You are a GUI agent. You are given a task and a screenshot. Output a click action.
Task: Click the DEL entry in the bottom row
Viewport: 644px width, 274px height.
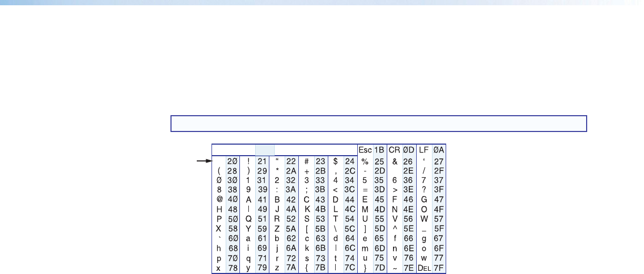[x=424, y=269]
